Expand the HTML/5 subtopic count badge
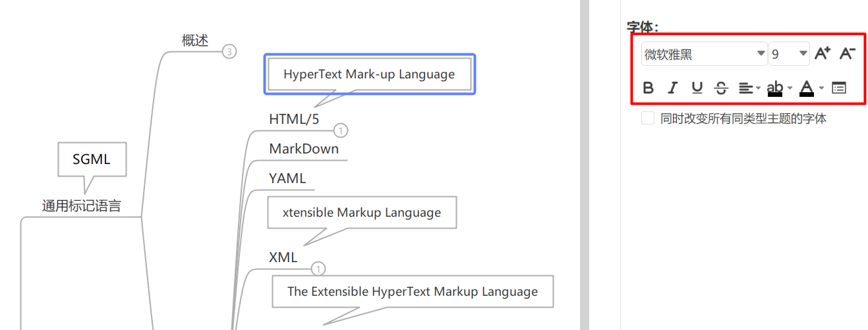This screenshot has width=868, height=330. pyautogui.click(x=341, y=130)
